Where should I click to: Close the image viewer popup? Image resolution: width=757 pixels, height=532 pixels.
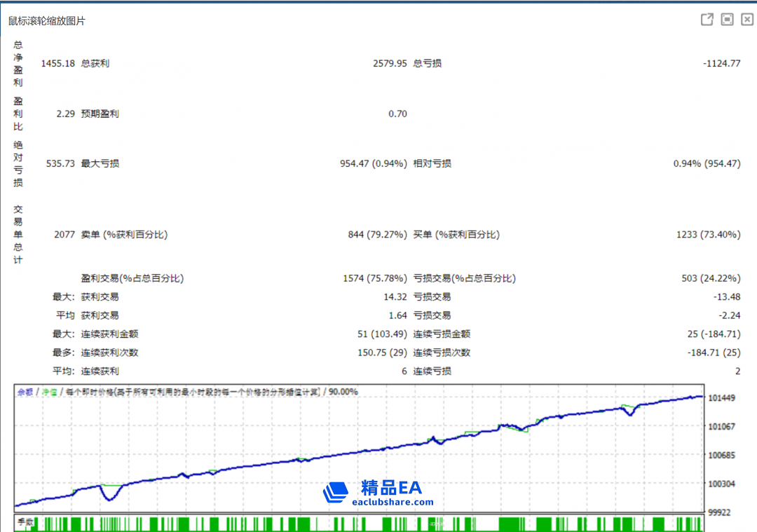point(747,20)
